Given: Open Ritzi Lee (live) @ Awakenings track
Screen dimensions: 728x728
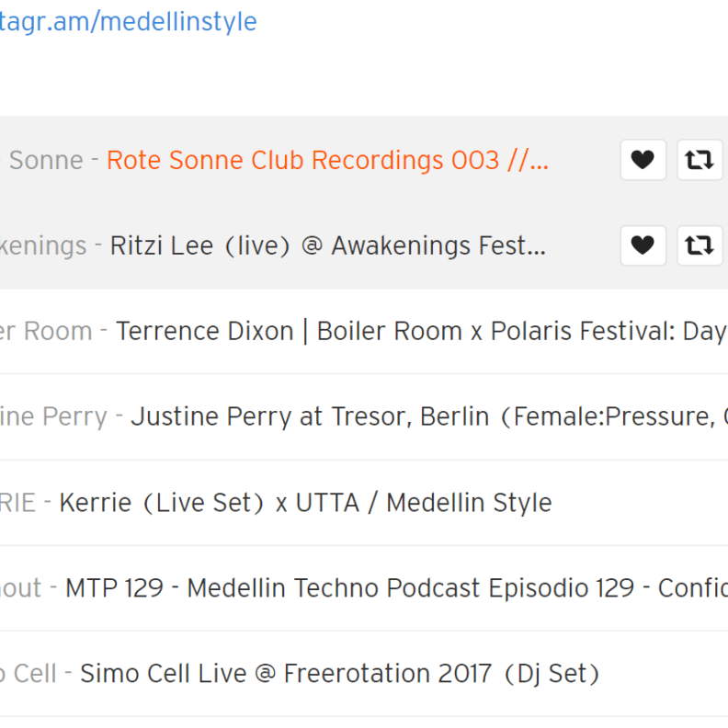Looking at the screenshot, I should 328,245.
